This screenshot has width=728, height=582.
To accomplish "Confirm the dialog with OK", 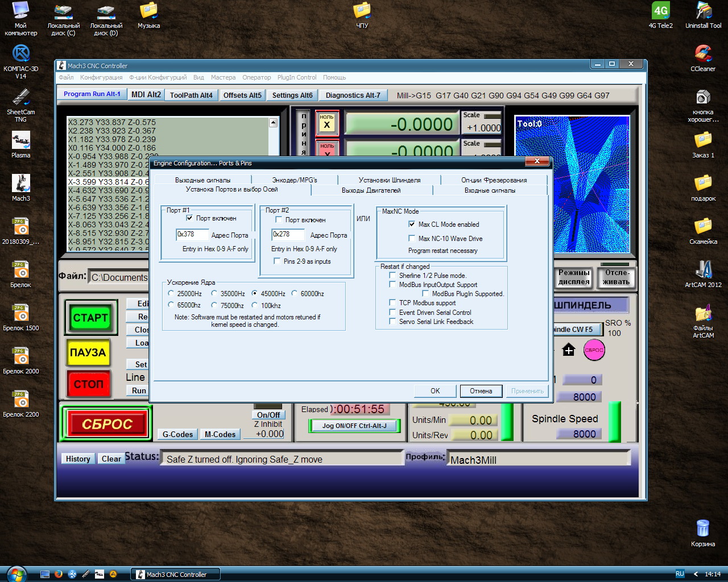I will click(435, 391).
